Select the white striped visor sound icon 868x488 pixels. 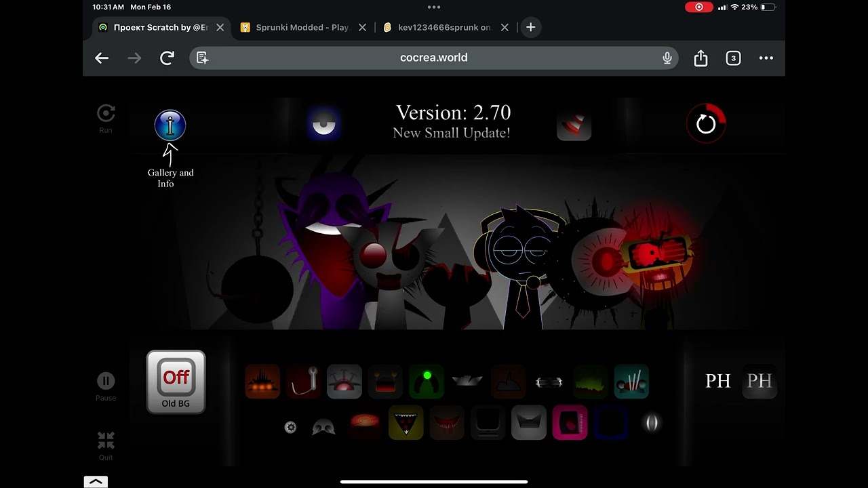point(549,382)
